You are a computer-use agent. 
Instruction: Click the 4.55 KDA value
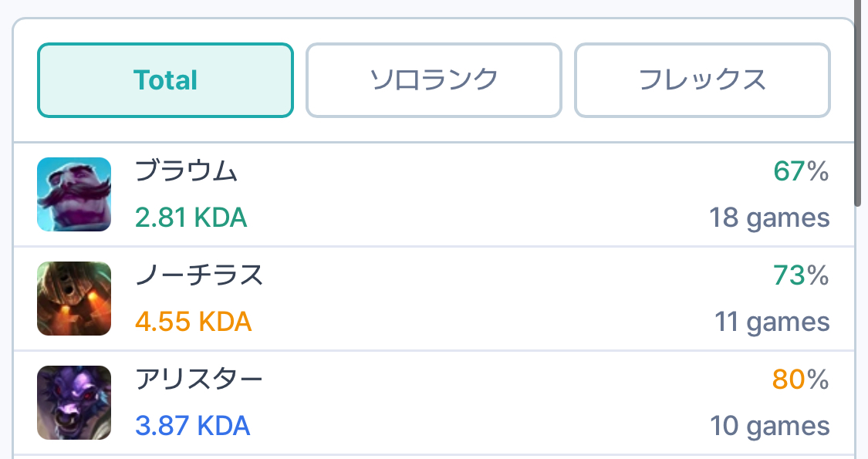193,322
